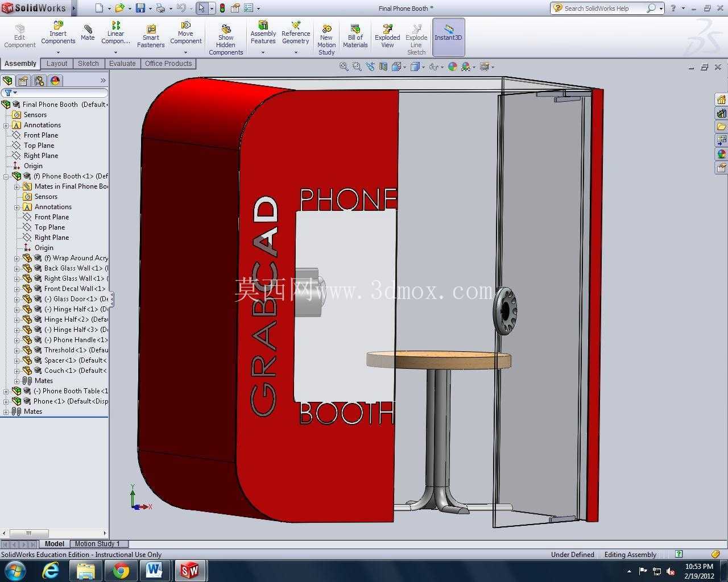This screenshot has width=728, height=582.
Task: Collapse the Phone Booth<1> subassembly
Action: [6, 176]
